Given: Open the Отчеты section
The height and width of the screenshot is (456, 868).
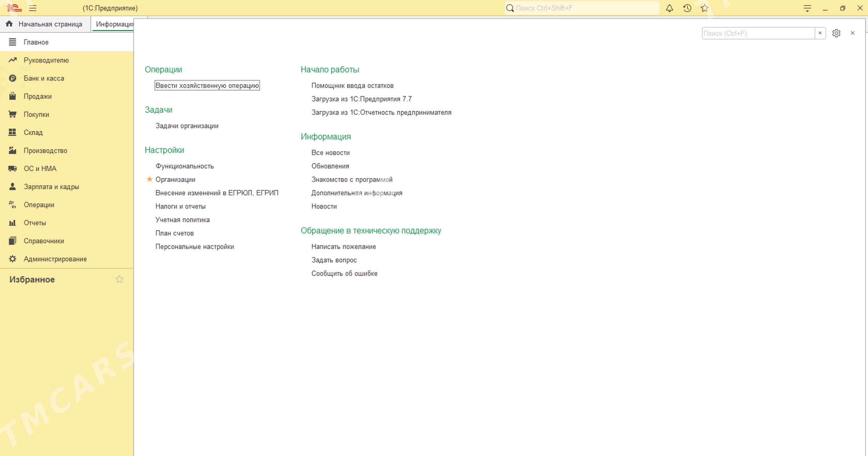Looking at the screenshot, I should click(x=67, y=223).
